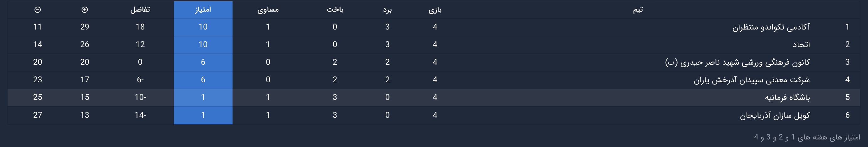Click the تیم column header
868x147 pixels.
coord(638,10)
